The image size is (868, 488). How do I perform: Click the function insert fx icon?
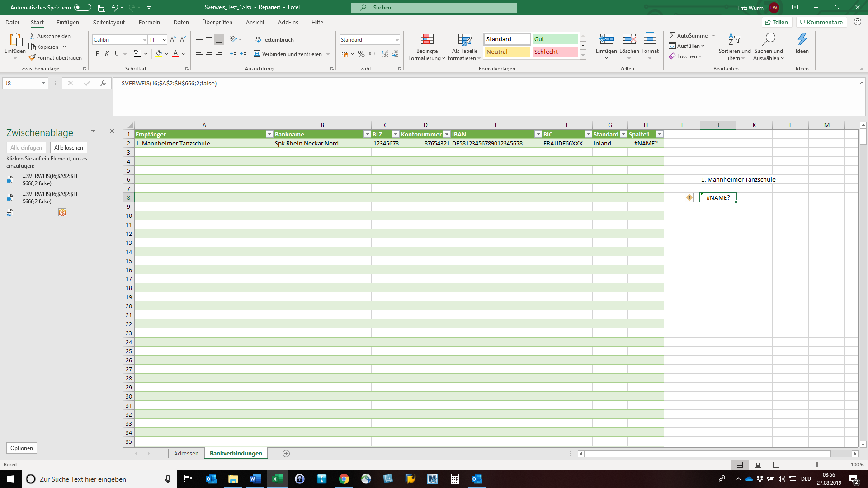click(x=103, y=83)
